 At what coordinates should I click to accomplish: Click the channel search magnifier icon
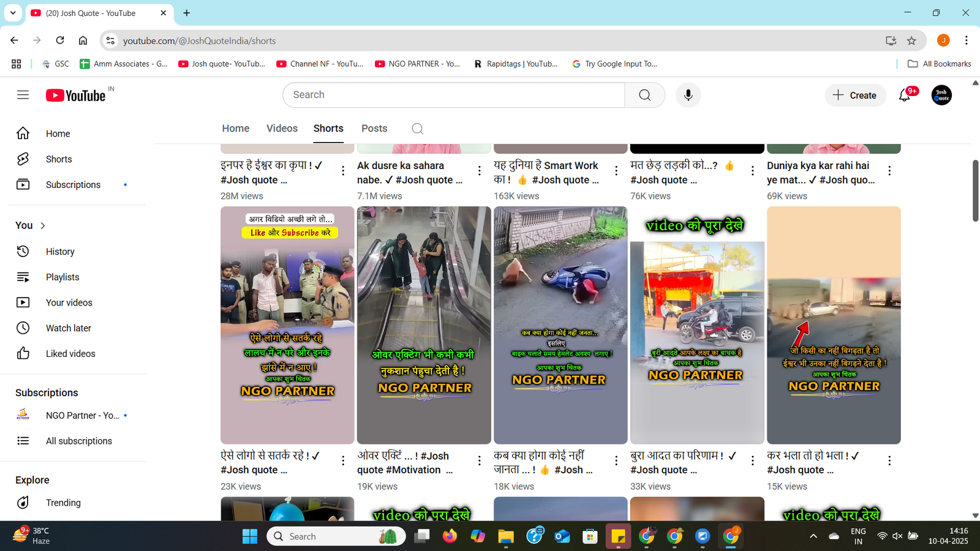pos(417,129)
